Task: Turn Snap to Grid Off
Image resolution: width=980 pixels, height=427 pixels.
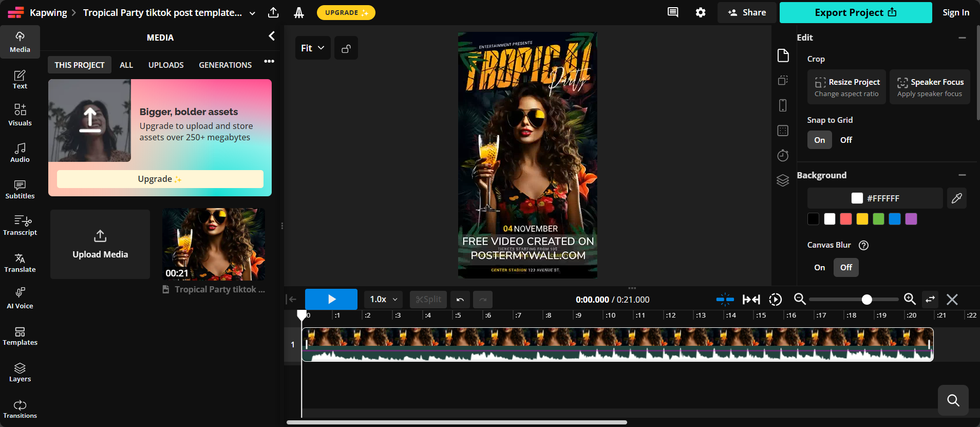Action: click(x=846, y=140)
